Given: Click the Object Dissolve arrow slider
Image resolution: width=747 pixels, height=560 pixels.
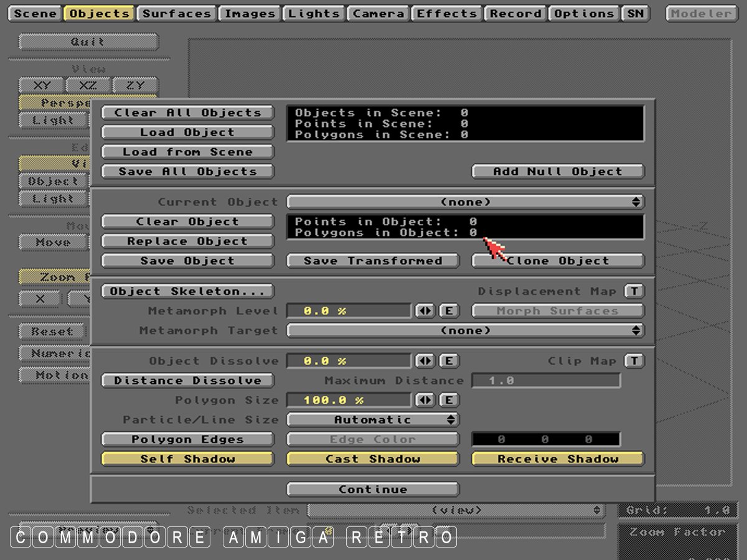Looking at the screenshot, I should [426, 361].
